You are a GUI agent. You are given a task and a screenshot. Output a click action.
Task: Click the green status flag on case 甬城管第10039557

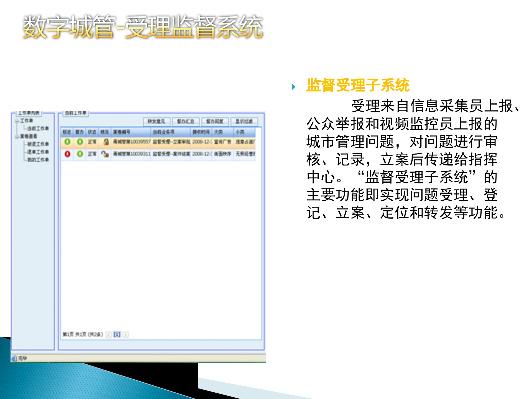point(68,142)
